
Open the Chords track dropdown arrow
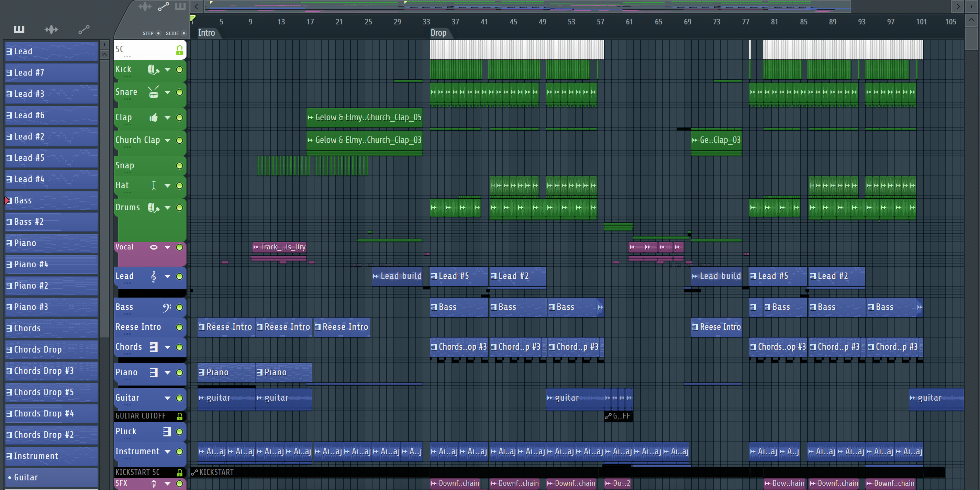167,347
